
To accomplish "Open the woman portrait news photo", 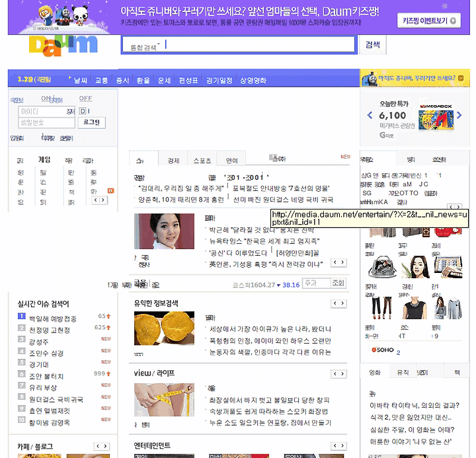I will pos(164,231).
